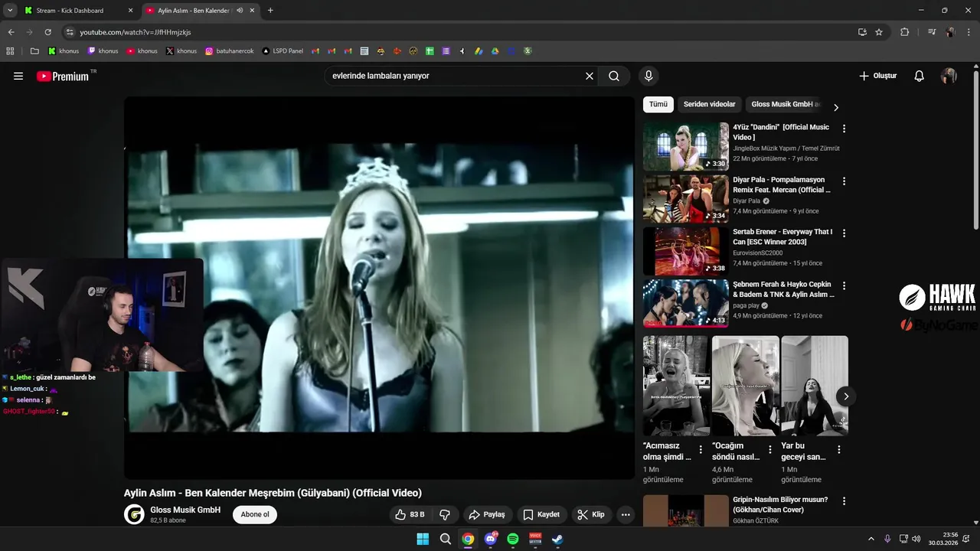
Task: Open the Windows Start menu
Action: click(423, 539)
